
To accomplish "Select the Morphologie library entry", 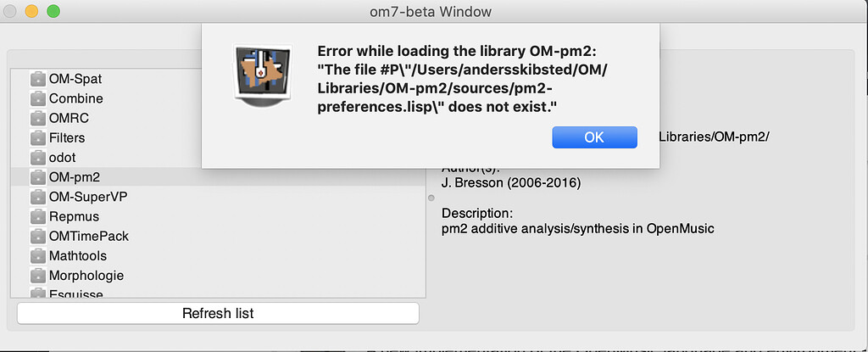I will [86, 276].
